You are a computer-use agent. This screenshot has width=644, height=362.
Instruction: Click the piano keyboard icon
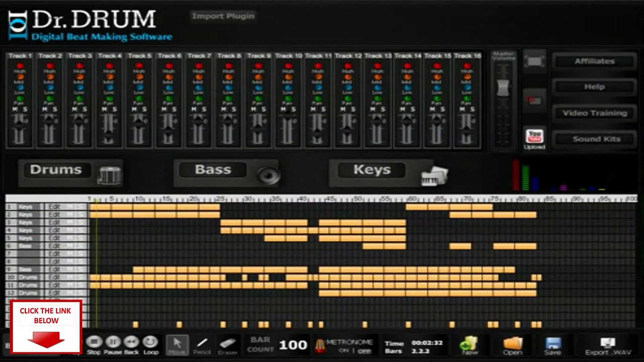[434, 176]
